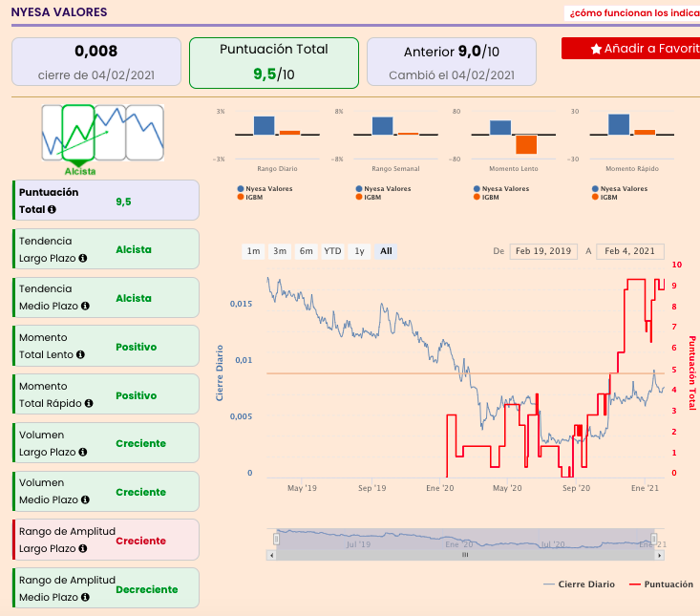Select the 6m chart range

(x=307, y=251)
